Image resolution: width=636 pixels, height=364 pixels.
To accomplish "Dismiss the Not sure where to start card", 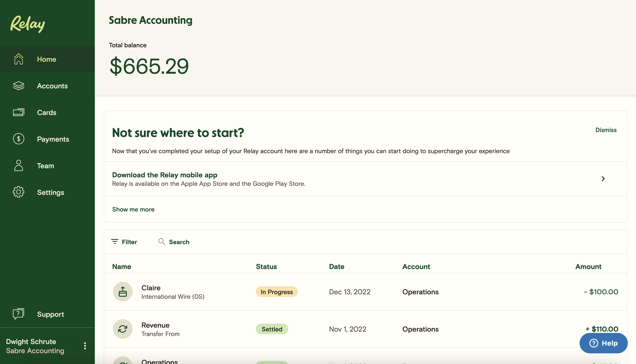I will coord(606,130).
